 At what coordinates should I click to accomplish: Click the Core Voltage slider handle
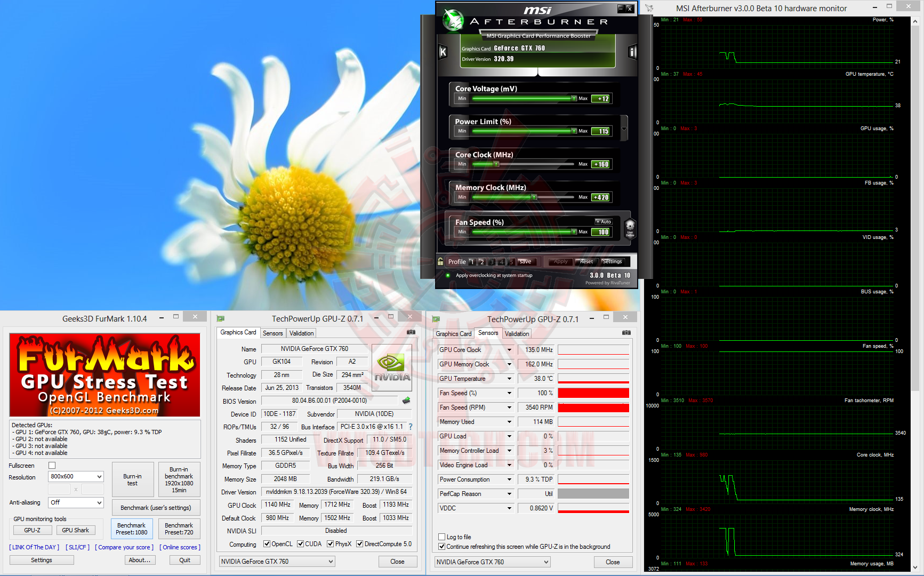coord(574,98)
